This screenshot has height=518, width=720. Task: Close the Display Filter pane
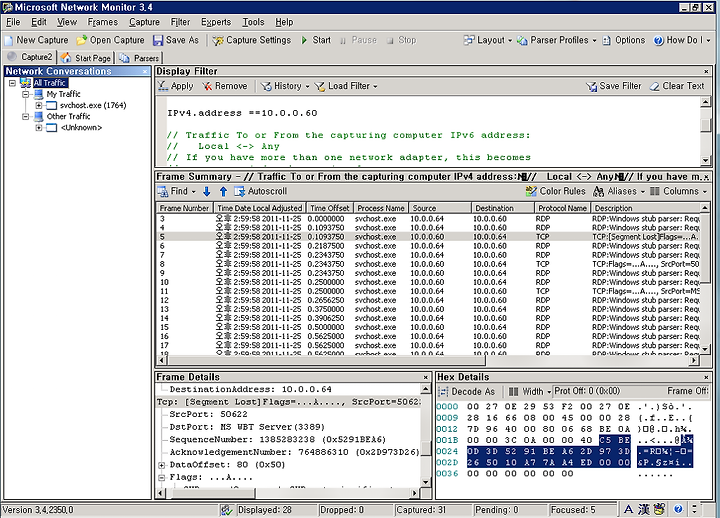706,71
